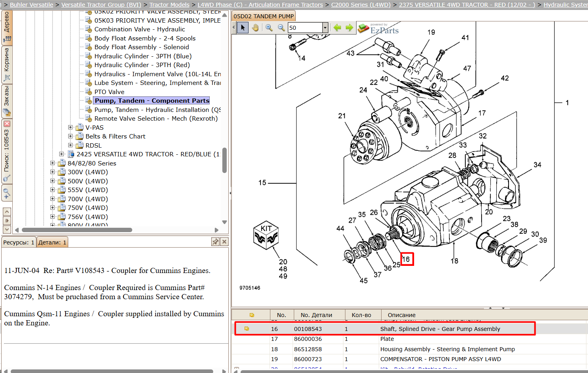588x373 pixels.
Task: Click the document icon beside PTO Valve
Action: (x=89, y=92)
